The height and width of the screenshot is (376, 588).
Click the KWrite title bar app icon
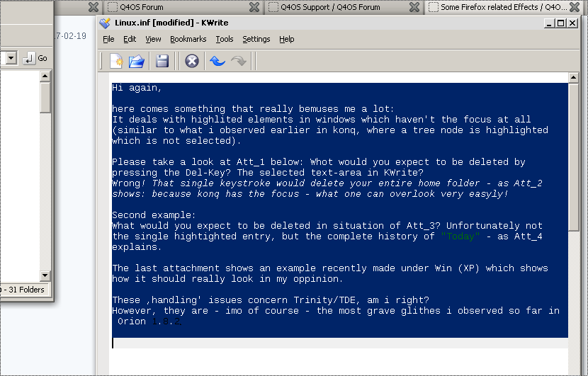tap(105, 23)
